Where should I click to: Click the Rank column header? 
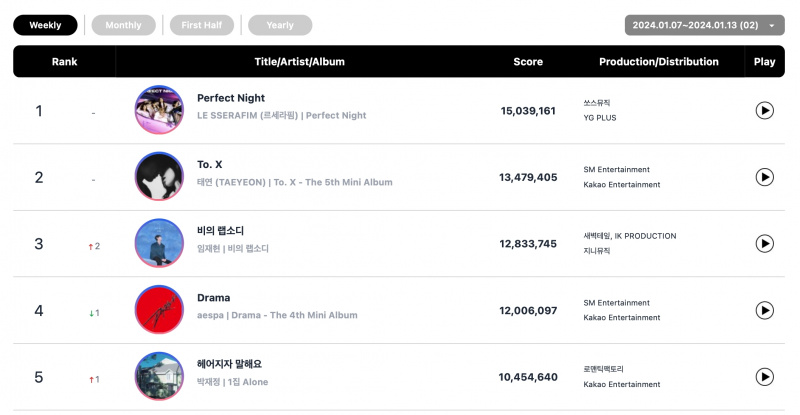[64, 62]
